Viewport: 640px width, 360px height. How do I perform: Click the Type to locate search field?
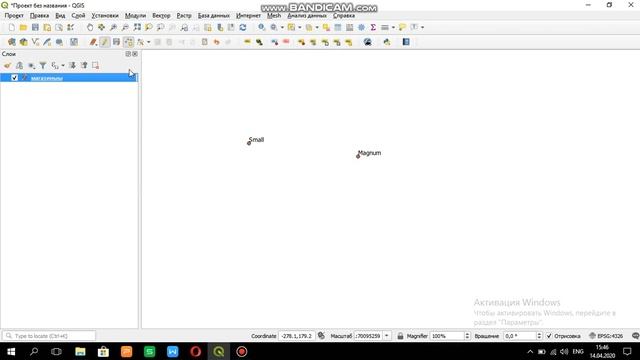(50, 336)
